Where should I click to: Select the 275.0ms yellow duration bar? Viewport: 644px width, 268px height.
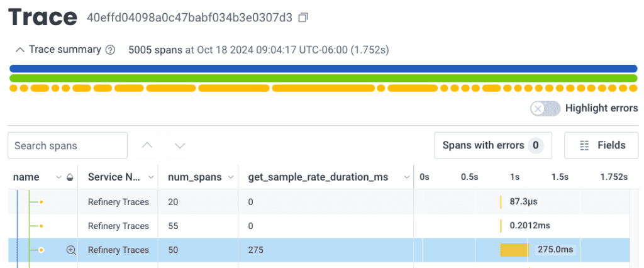[x=514, y=250]
